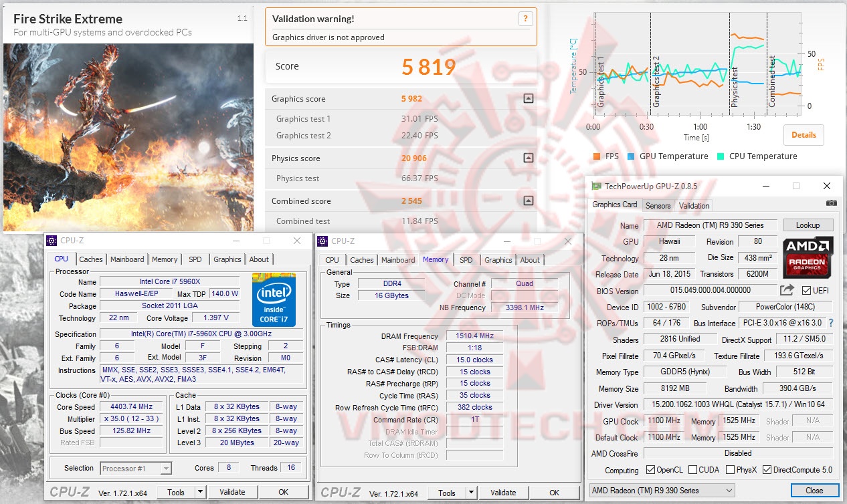Open Graphics tab in left CPU-Z window
847x504 pixels.
click(x=227, y=259)
